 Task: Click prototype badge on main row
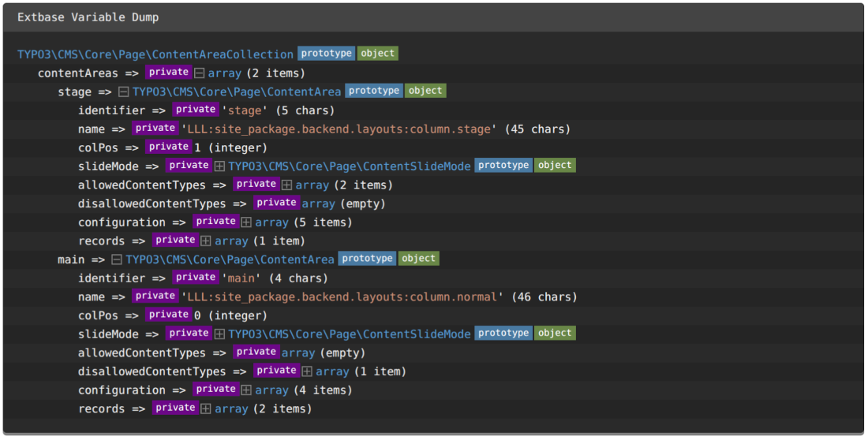pos(368,258)
